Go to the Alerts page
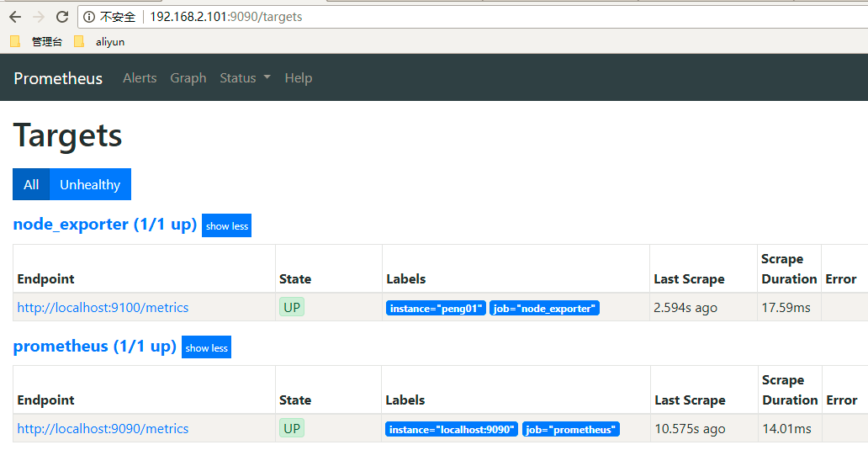The width and height of the screenshot is (868, 450). pyautogui.click(x=140, y=78)
